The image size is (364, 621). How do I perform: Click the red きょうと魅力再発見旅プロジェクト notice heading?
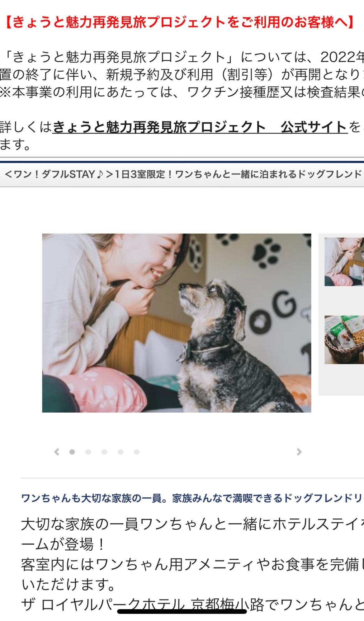[180, 22]
